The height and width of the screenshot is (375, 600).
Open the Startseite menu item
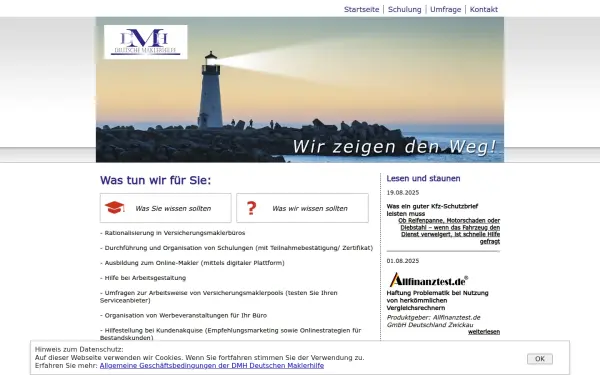361,9
